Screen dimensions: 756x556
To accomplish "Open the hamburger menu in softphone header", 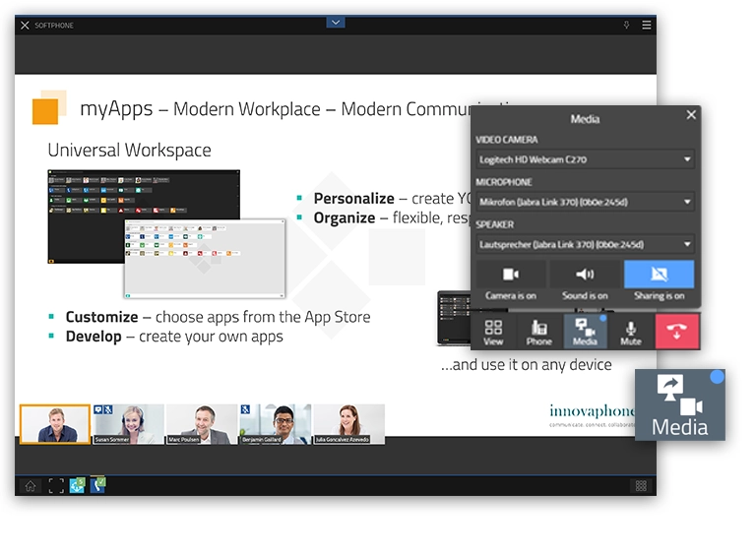I will click(x=647, y=25).
